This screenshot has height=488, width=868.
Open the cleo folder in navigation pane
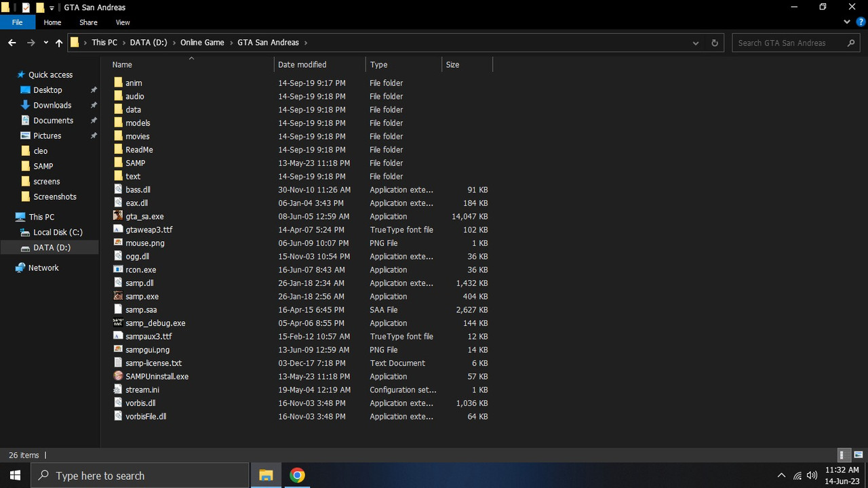tap(41, 151)
